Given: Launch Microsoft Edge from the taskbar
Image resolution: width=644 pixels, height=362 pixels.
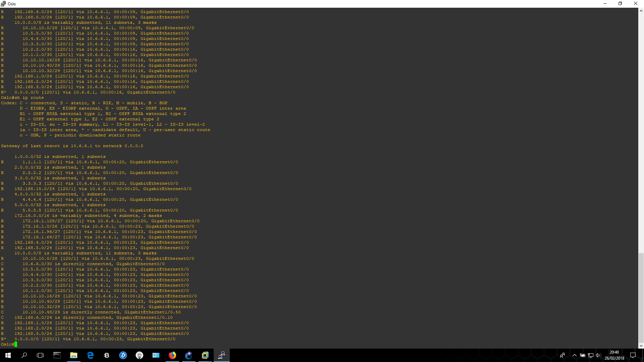Looking at the screenshot, I should click(x=90, y=355).
